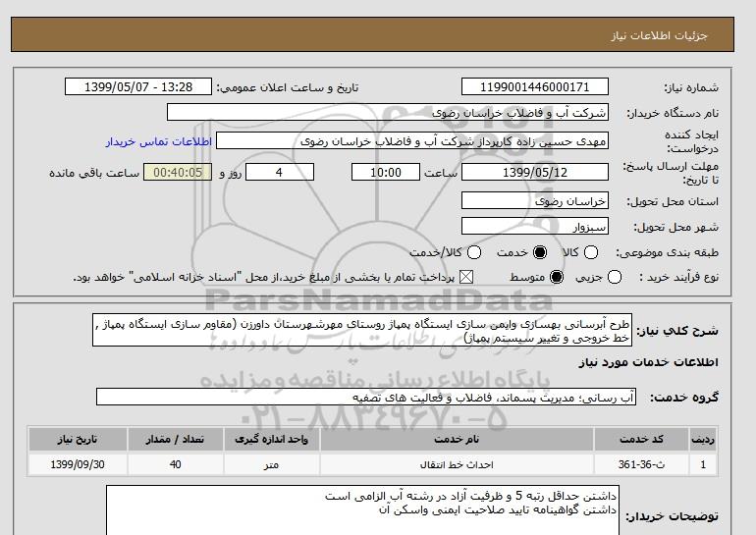
Task: Click the توضیحات خریدار label
Action: [x=673, y=516]
